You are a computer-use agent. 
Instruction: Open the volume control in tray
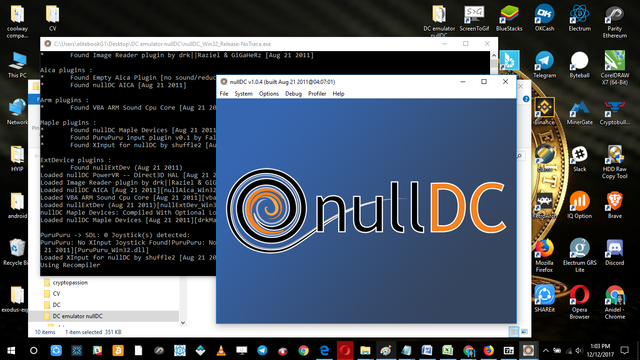coord(579,351)
